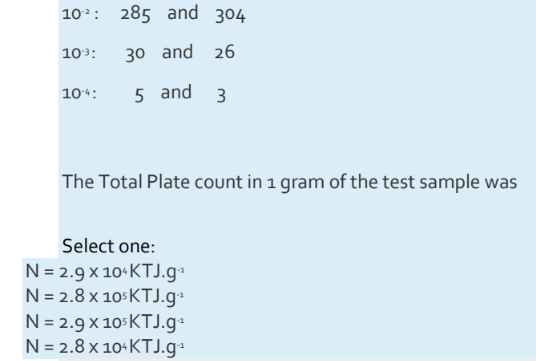Click 'and' between 30 and 26

[177, 52]
